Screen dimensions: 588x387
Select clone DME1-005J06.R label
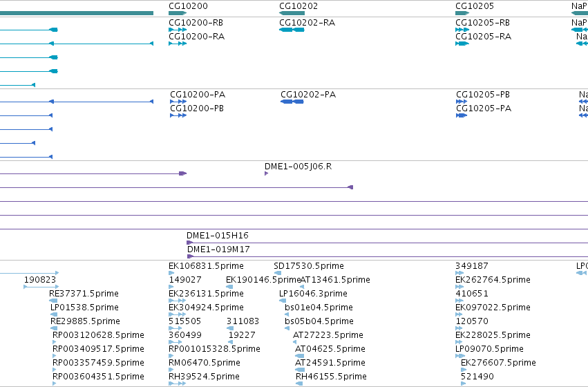pyautogui.click(x=298, y=167)
